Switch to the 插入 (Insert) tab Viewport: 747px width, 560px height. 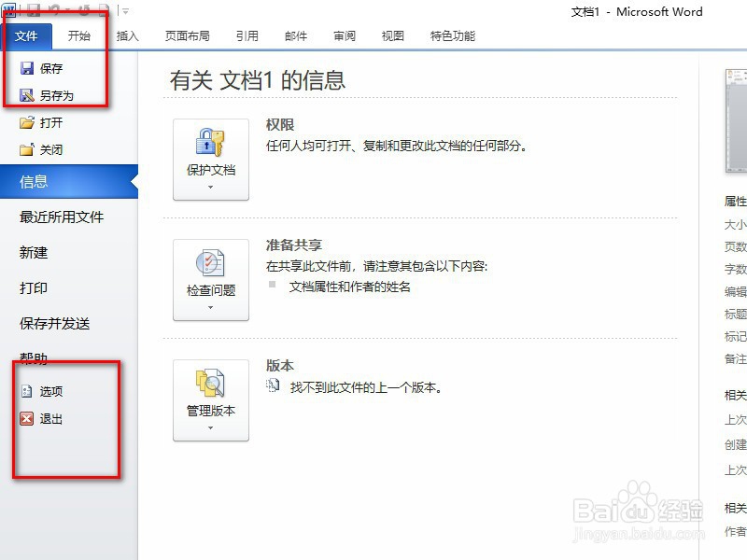(127, 35)
